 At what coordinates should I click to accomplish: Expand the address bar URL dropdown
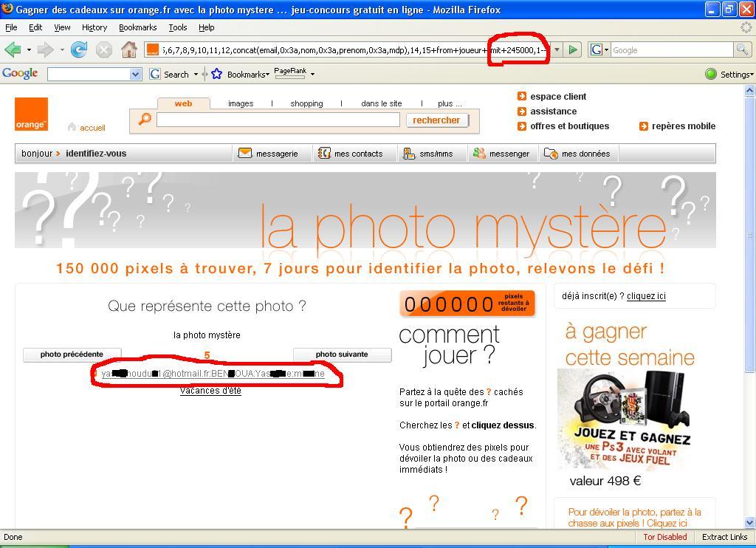[557, 49]
